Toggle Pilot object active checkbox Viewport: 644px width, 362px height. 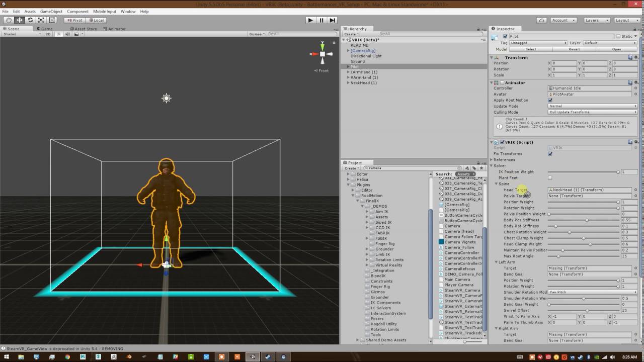tap(505, 36)
